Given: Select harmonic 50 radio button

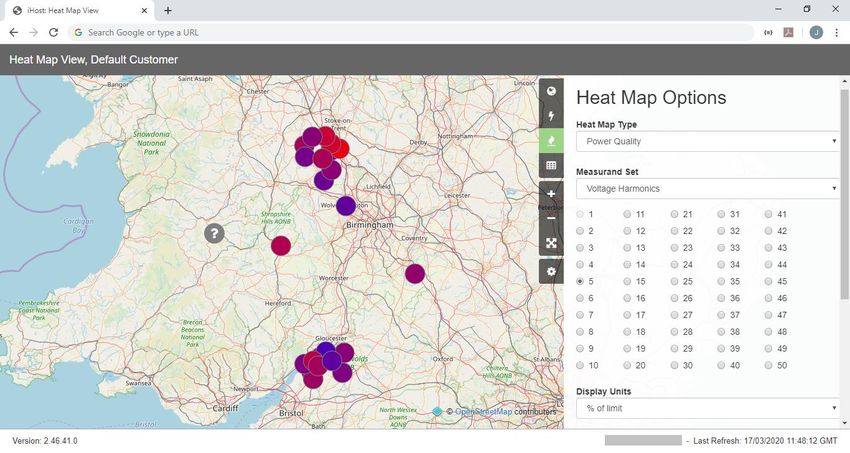Looking at the screenshot, I should point(769,365).
